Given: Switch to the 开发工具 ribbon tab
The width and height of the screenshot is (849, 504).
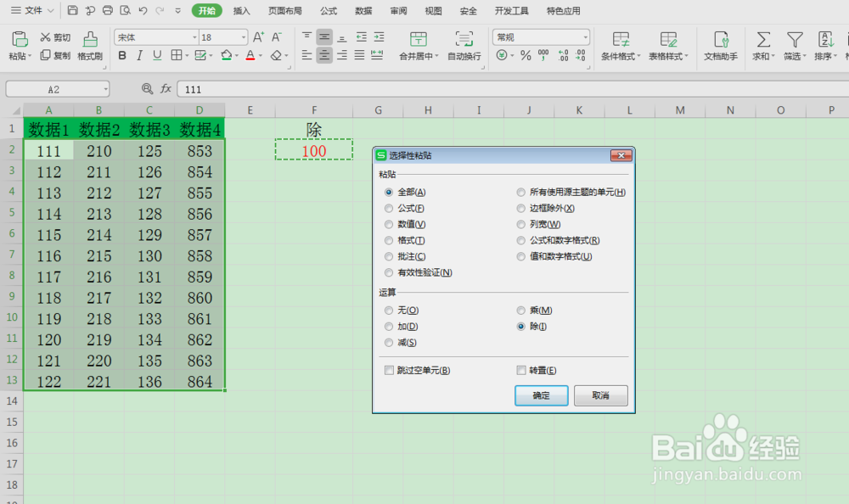Looking at the screenshot, I should [x=512, y=11].
